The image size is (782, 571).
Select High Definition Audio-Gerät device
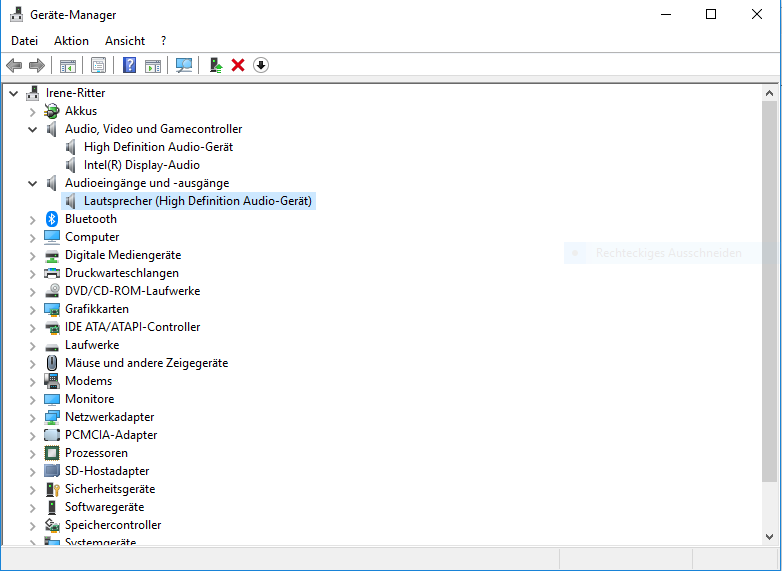159,147
